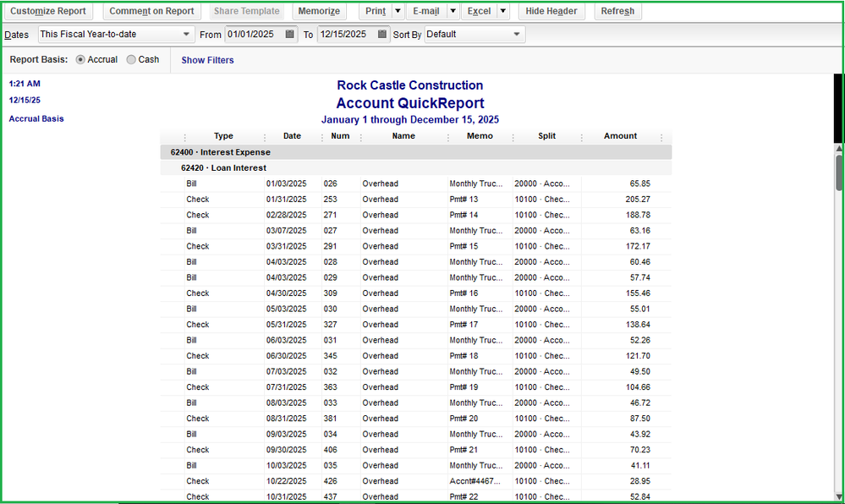Click bill number 031
845x504 pixels.
331,340
